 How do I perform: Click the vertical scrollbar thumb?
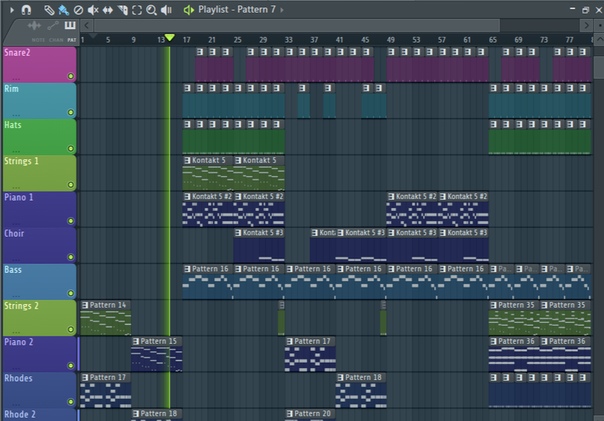599,67
